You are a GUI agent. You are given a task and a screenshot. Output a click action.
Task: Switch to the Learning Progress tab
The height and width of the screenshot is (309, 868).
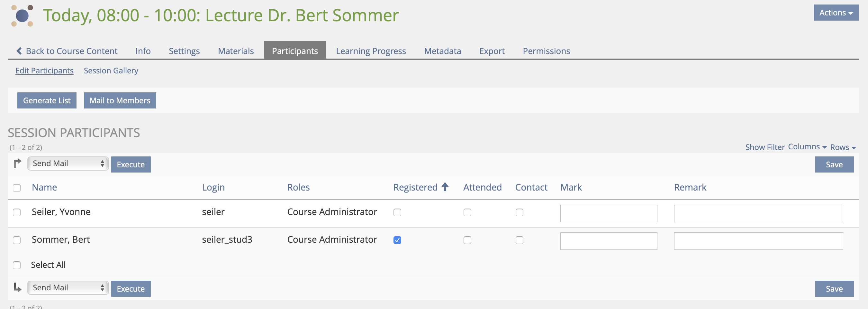(371, 51)
